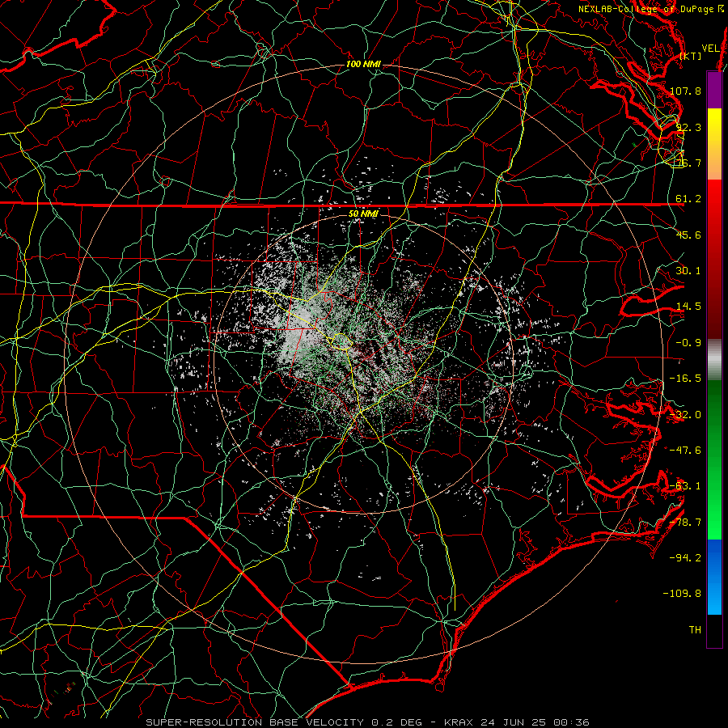Click the 92.3 velocity scale value
728x728 pixels.
pos(688,127)
